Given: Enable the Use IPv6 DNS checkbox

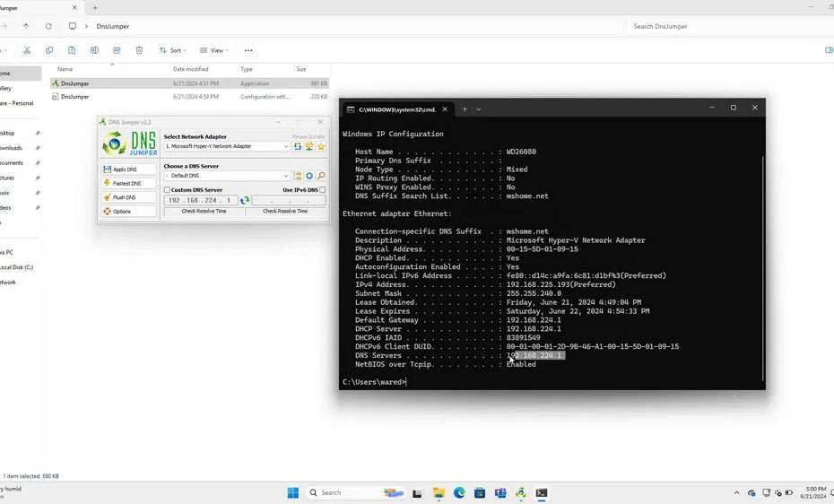Looking at the screenshot, I should [322, 190].
